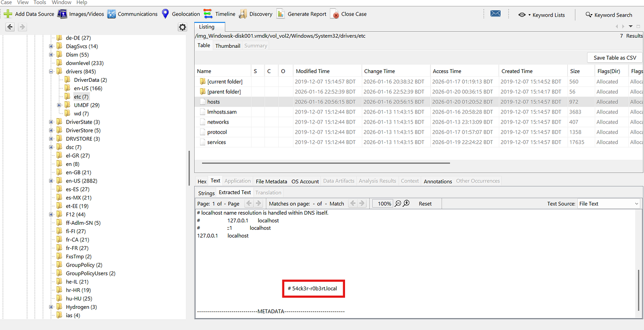Switch to the Thumbnail view tab
Viewport: 644px width, 330px height.
coord(228,46)
